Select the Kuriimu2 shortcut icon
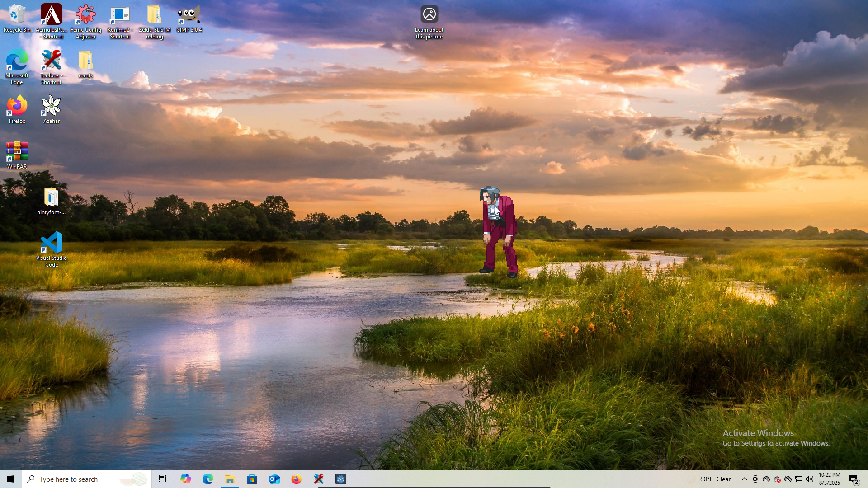This screenshot has width=868, height=488. pos(120,22)
